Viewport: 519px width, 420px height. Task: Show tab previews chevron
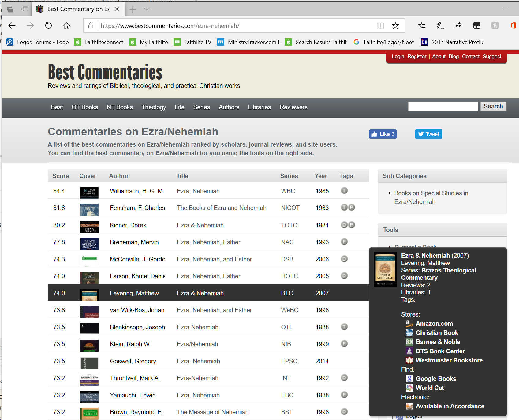point(147,9)
